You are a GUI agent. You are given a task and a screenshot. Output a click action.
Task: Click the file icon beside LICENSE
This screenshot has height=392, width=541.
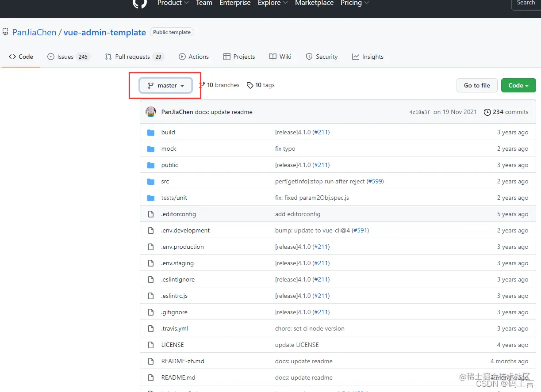click(x=151, y=345)
